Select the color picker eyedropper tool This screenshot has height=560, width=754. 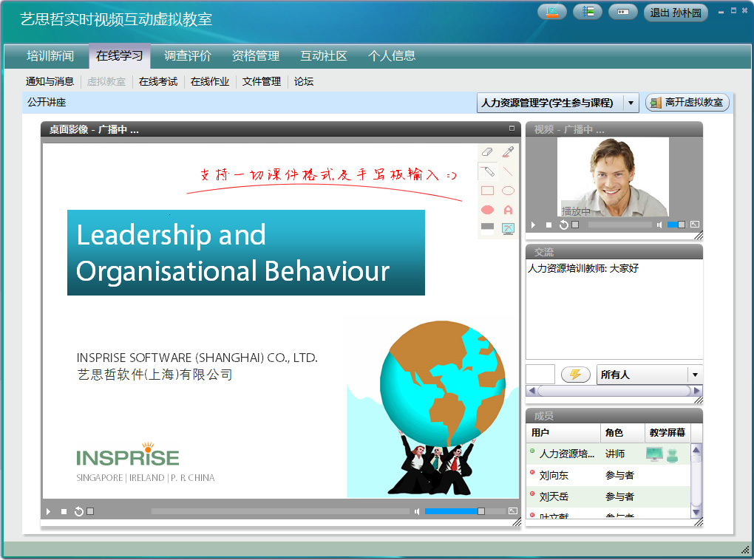point(508,152)
